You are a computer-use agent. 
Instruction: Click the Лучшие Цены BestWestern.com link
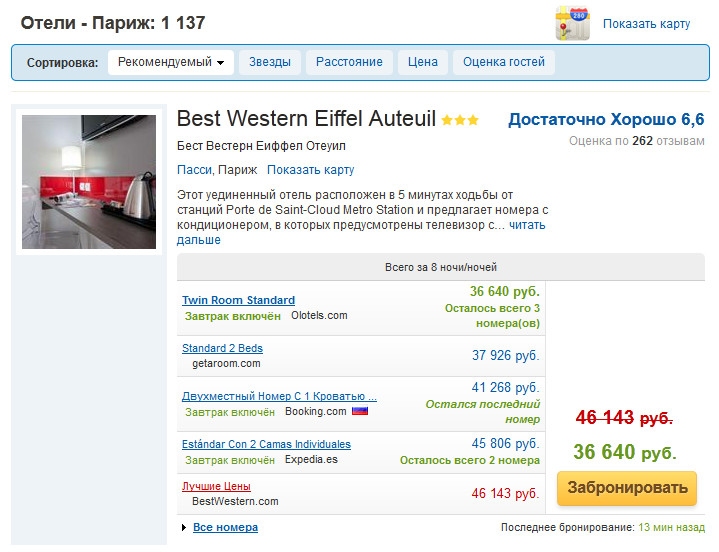pos(216,486)
